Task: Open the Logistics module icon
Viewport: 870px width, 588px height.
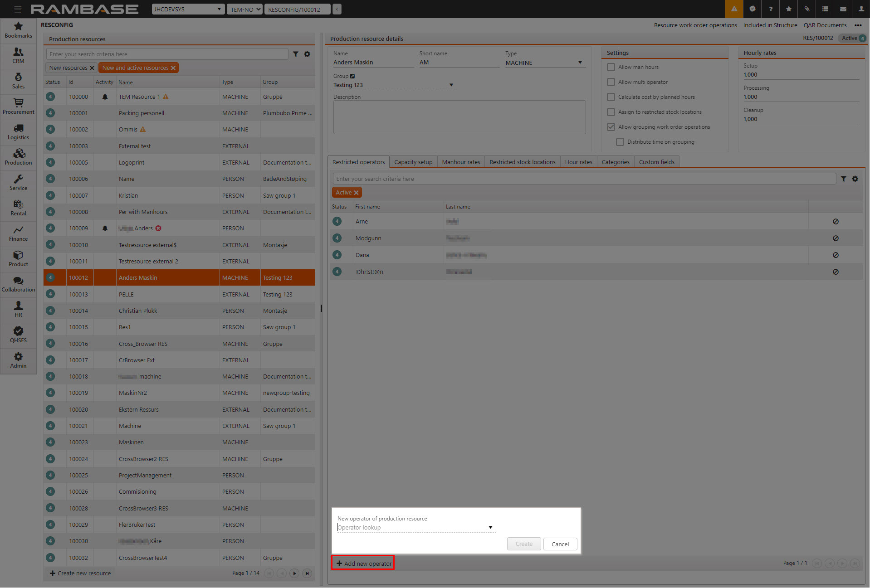Action: pos(18,131)
